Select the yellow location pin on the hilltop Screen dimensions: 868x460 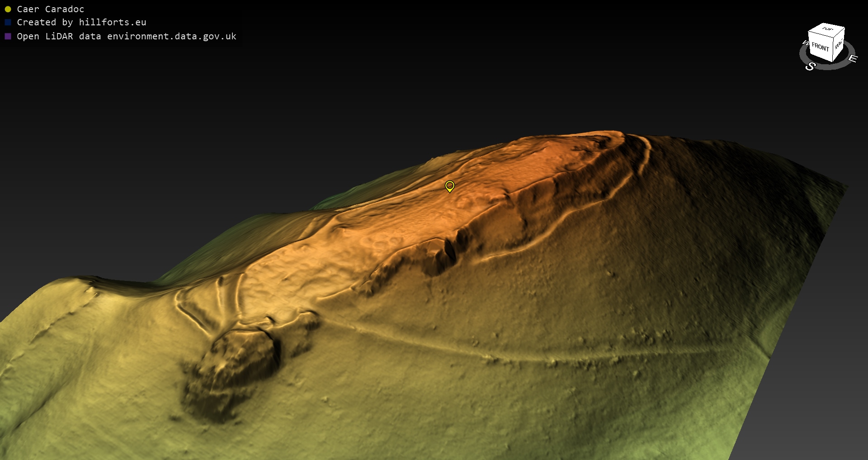(449, 186)
